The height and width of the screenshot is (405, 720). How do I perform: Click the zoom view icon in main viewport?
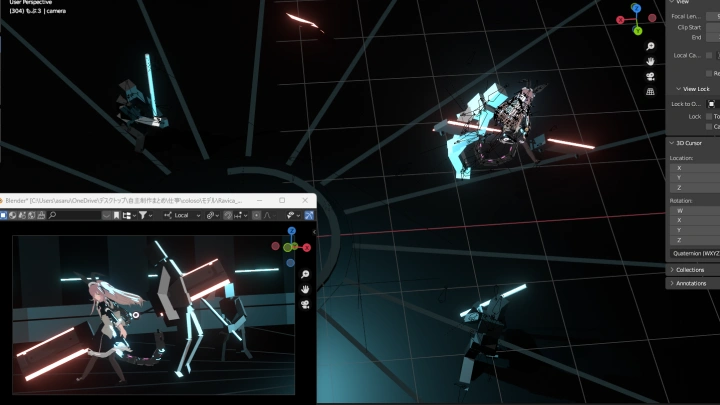point(650,46)
